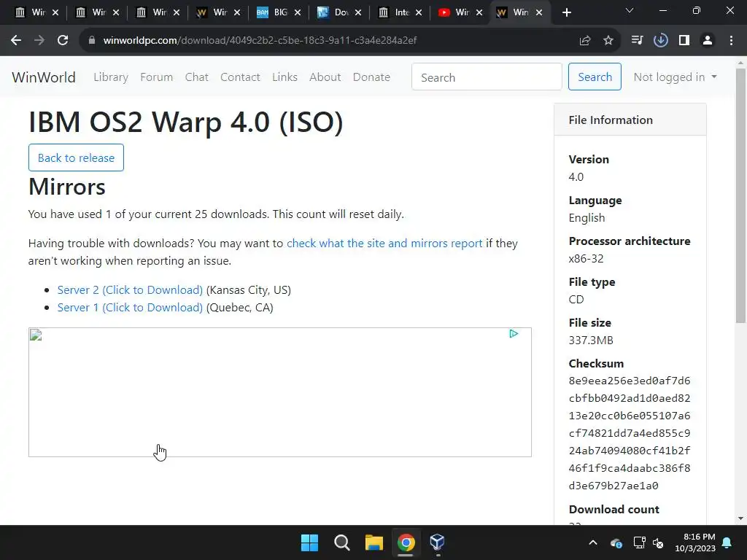Click the AdChoices icon on the ad banner
Screen dimensions: 747x560
pyautogui.click(x=514, y=334)
